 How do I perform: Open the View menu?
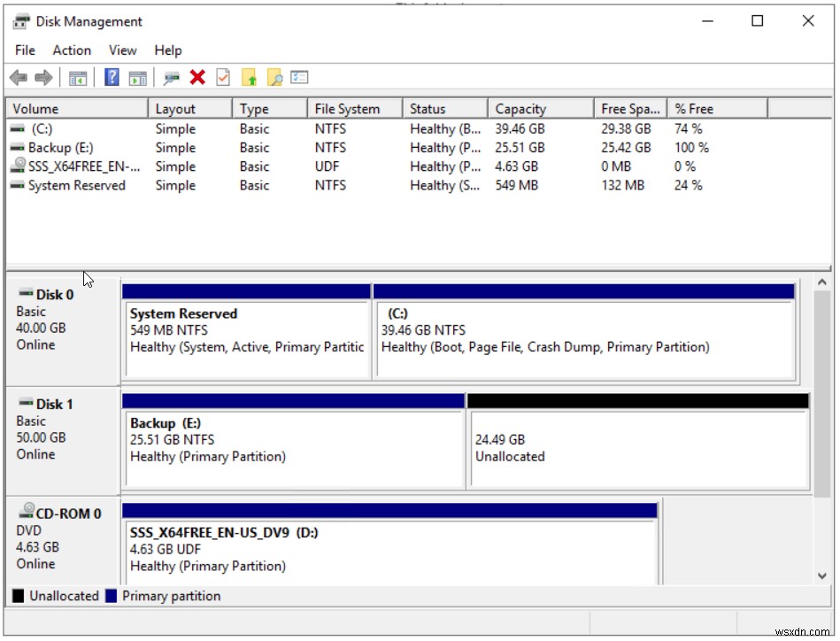click(x=122, y=50)
